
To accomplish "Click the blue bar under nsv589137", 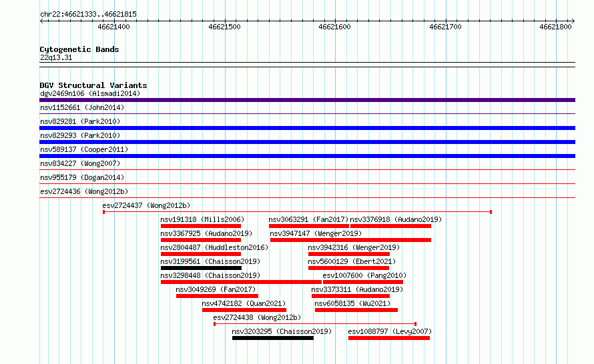I will point(307,156).
